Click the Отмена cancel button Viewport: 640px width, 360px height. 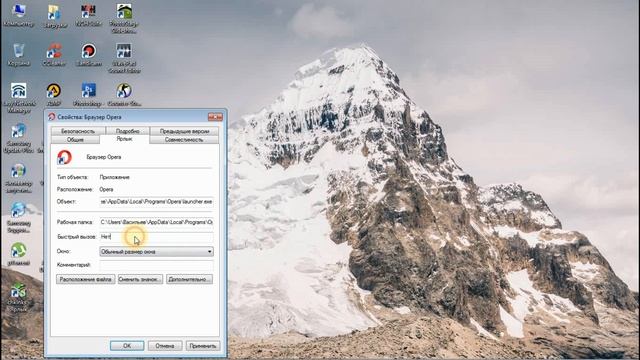click(x=165, y=346)
